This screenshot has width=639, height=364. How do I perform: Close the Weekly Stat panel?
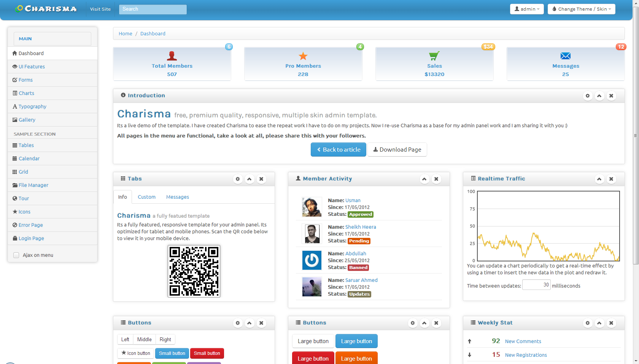tap(611, 323)
